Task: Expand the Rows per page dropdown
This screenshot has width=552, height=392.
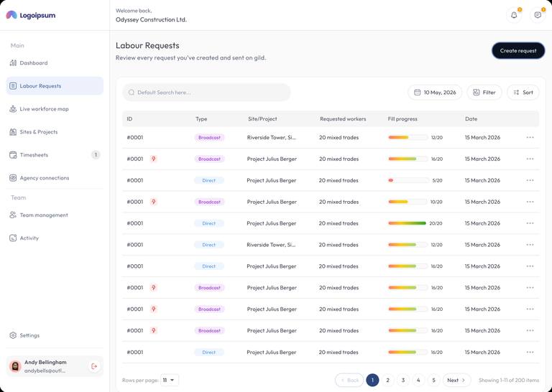Action: tap(170, 380)
